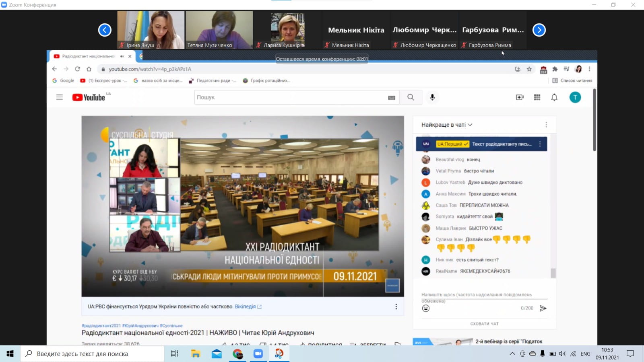Activate YouTube voice search microphone
Viewport: 644px width, 362px height.
tap(432, 97)
